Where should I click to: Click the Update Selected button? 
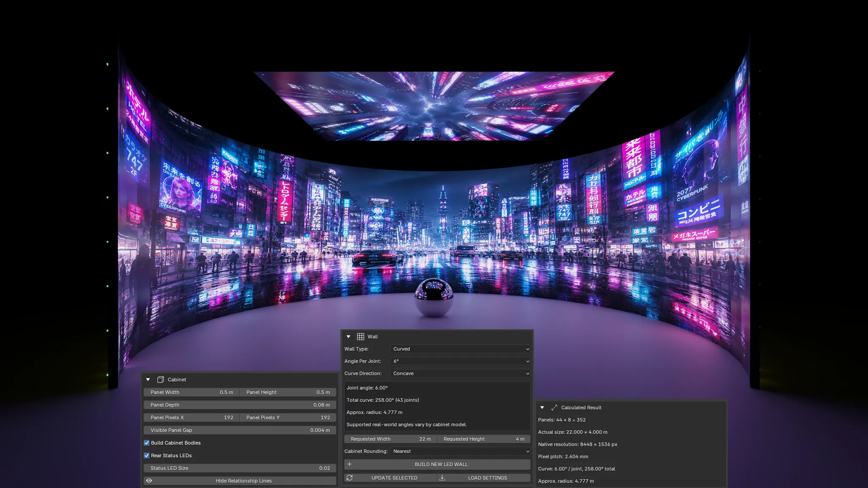point(390,478)
